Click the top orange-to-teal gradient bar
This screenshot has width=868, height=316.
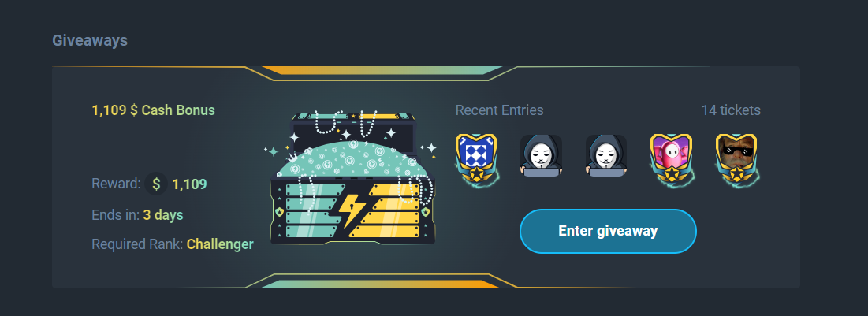click(382, 70)
